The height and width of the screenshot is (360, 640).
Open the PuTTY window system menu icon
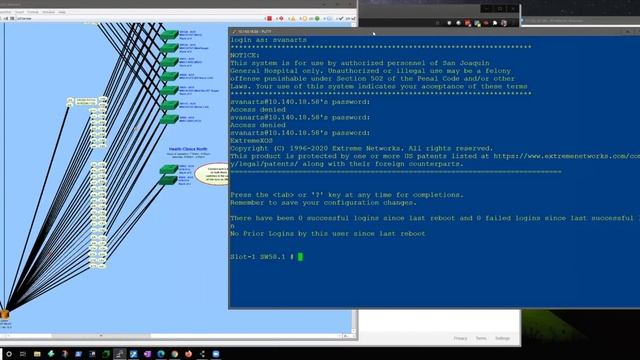pos(234,31)
